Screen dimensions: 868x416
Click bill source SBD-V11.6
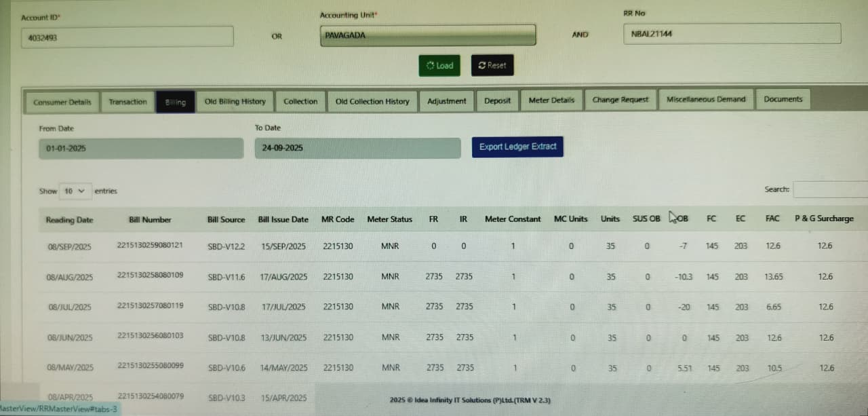pos(226,277)
